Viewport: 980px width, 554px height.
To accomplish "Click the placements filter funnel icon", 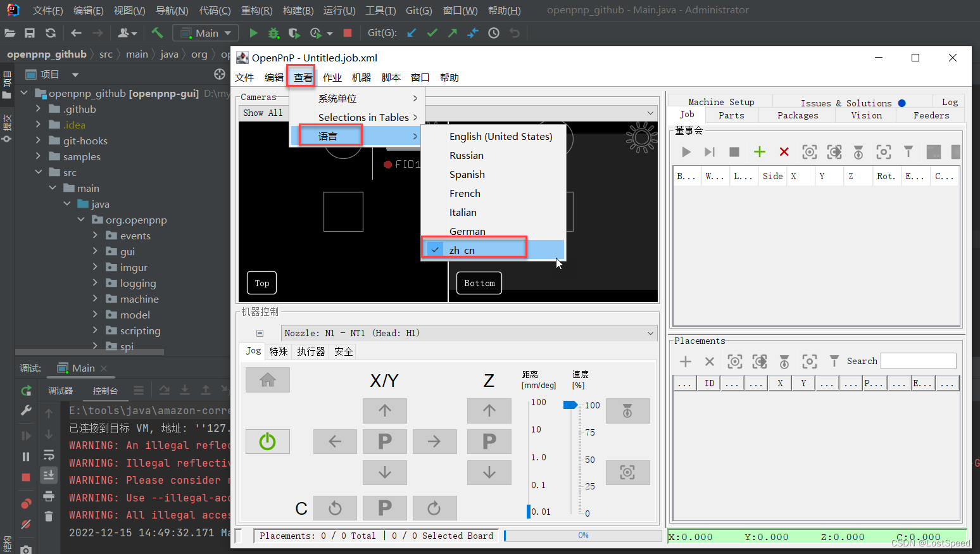I will pos(834,361).
